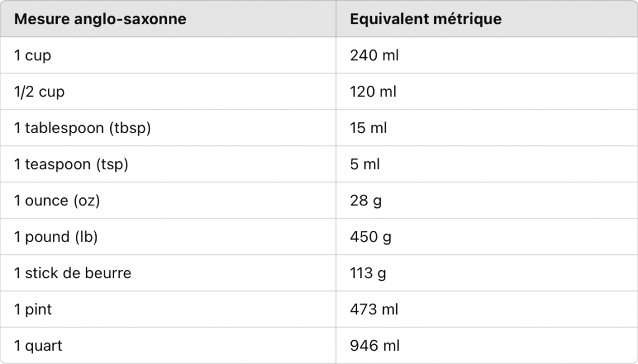
Task: Select the "1 pint" cell
Action: click(x=32, y=309)
